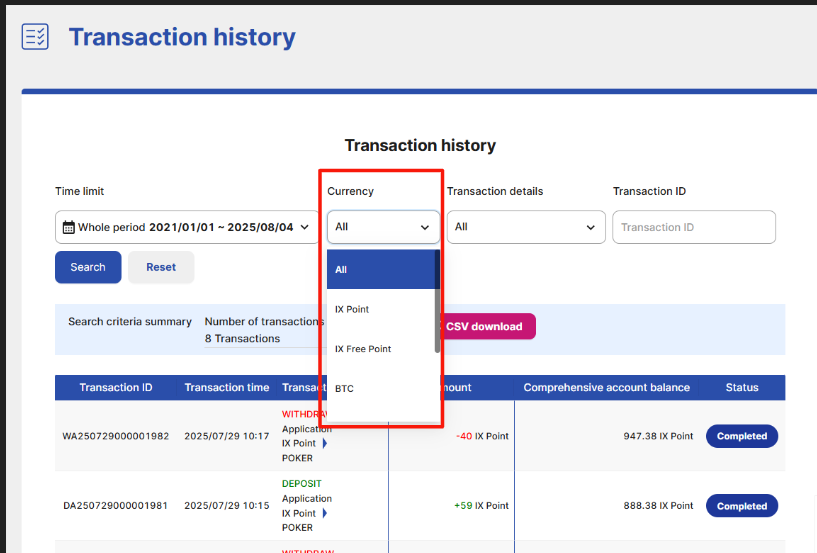Click the Search button

point(88,267)
